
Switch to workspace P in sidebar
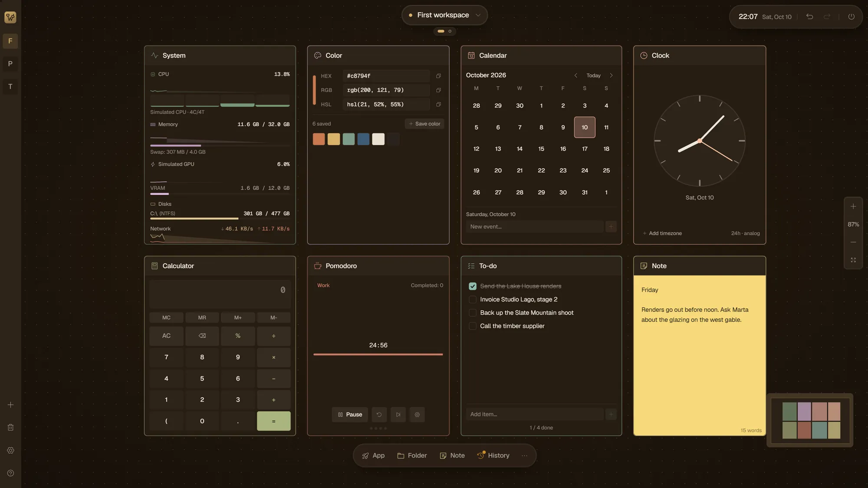[10, 64]
